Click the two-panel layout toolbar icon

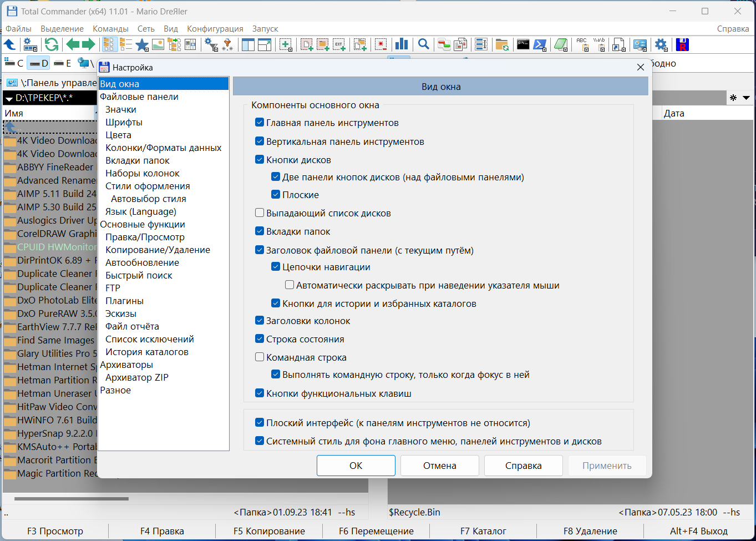click(248, 44)
